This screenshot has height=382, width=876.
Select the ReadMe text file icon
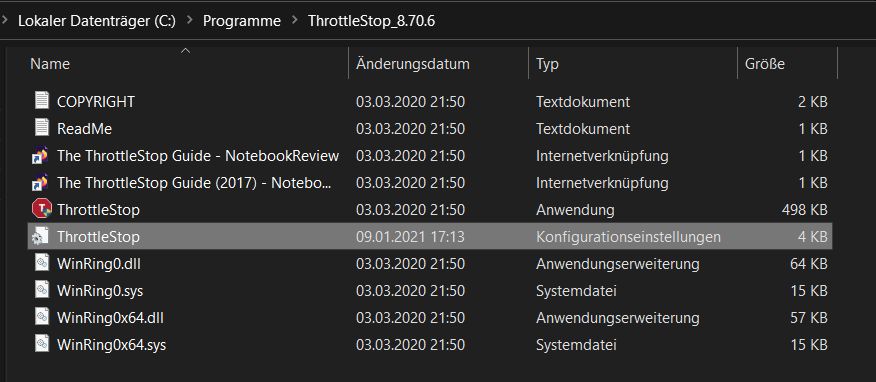click(41, 128)
